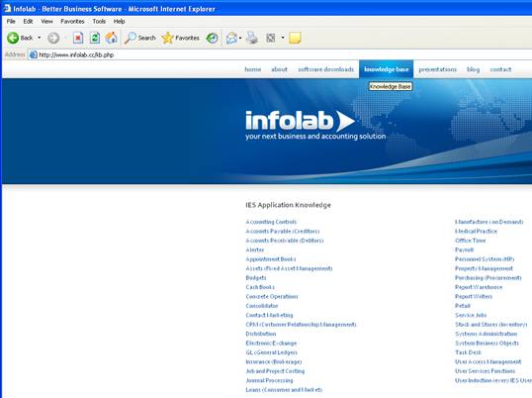
Task: Open the Edit menu
Action: pyautogui.click(x=28, y=22)
